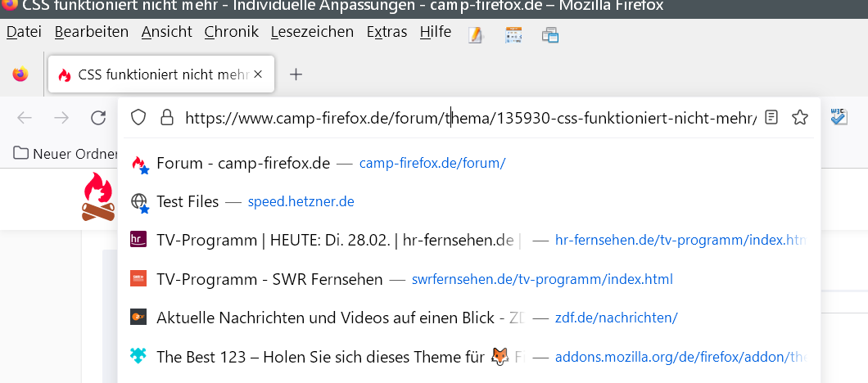Reload the current page

[x=98, y=118]
